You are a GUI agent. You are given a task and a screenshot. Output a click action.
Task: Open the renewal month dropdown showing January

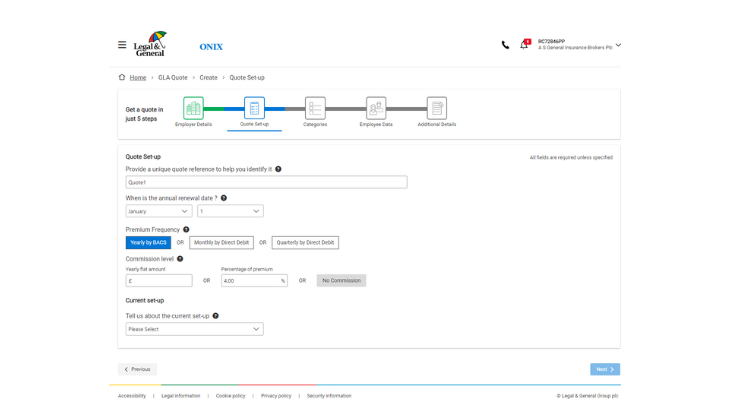click(159, 211)
